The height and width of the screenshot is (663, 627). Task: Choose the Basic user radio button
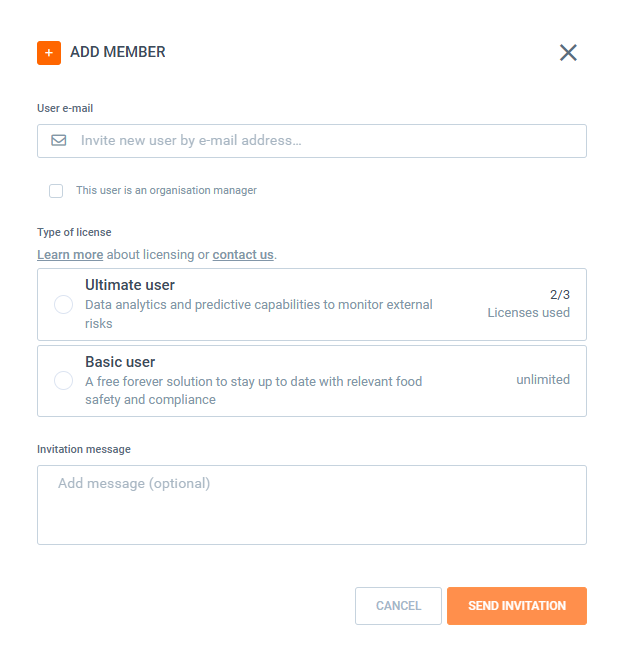coord(63,381)
